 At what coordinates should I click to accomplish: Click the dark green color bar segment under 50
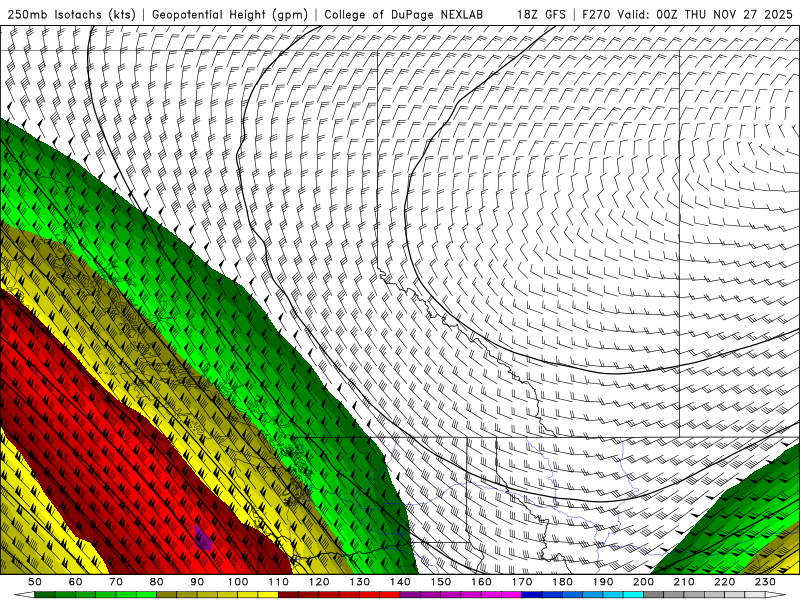coord(45,595)
